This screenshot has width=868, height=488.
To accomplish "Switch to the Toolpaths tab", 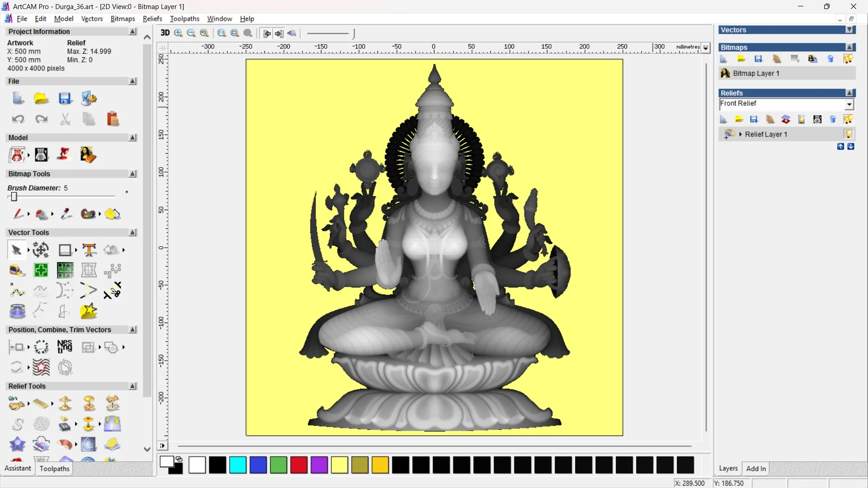I will [x=54, y=469].
